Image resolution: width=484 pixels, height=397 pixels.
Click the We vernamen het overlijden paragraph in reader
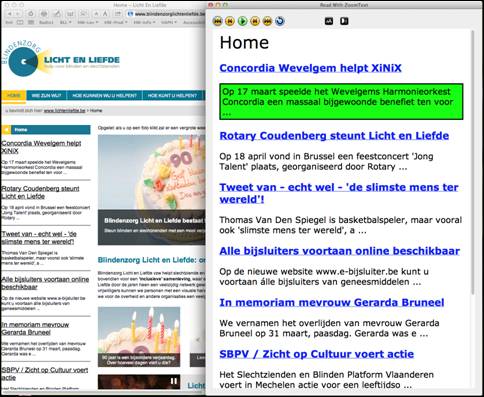[x=329, y=328]
